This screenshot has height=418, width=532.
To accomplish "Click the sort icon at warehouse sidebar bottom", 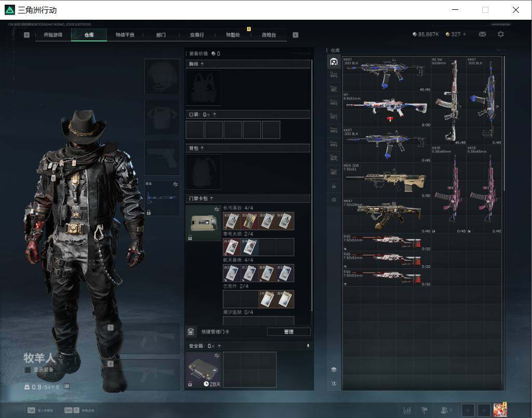I will 334,383.
